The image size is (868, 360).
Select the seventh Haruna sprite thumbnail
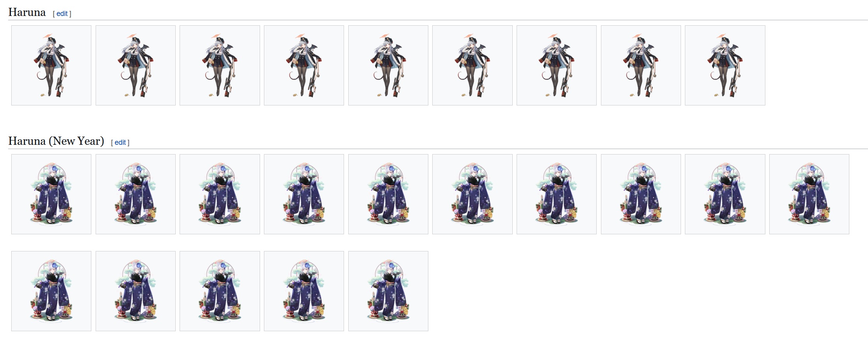click(557, 65)
